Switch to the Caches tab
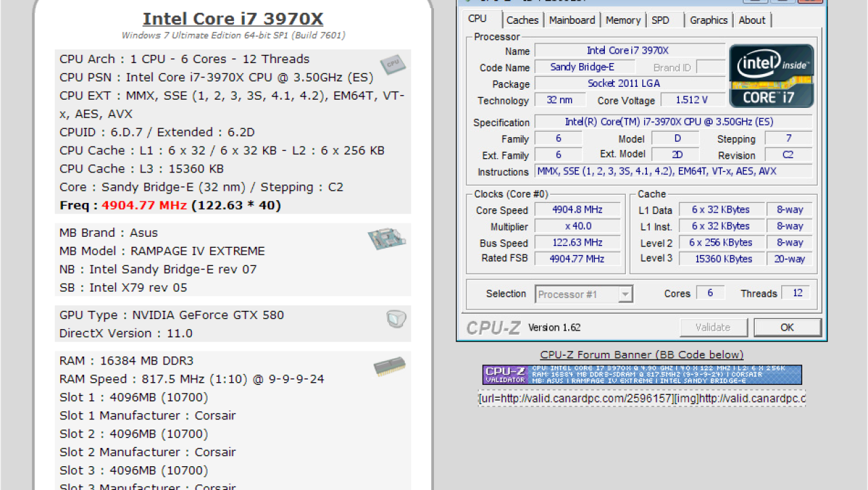The width and height of the screenshot is (868, 490). click(522, 20)
